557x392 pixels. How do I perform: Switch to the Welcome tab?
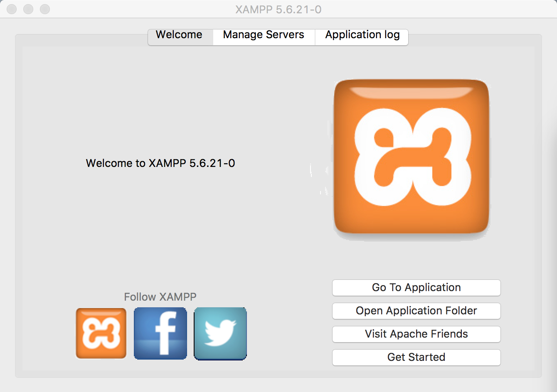click(180, 37)
